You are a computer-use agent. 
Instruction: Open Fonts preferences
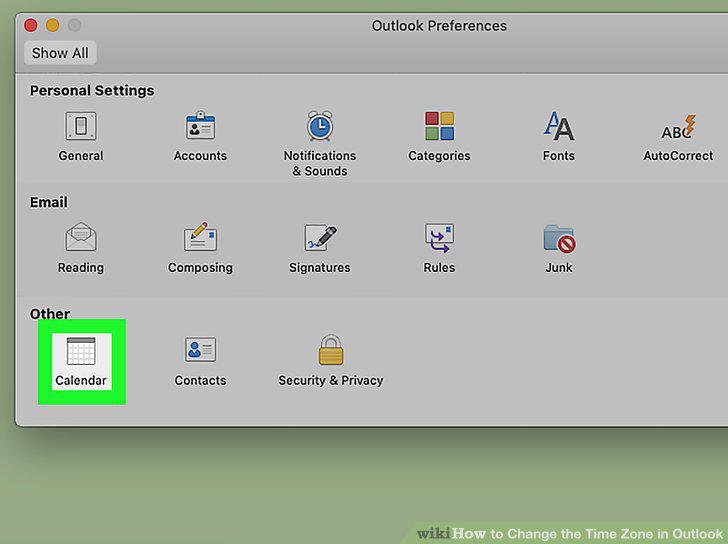tap(559, 136)
